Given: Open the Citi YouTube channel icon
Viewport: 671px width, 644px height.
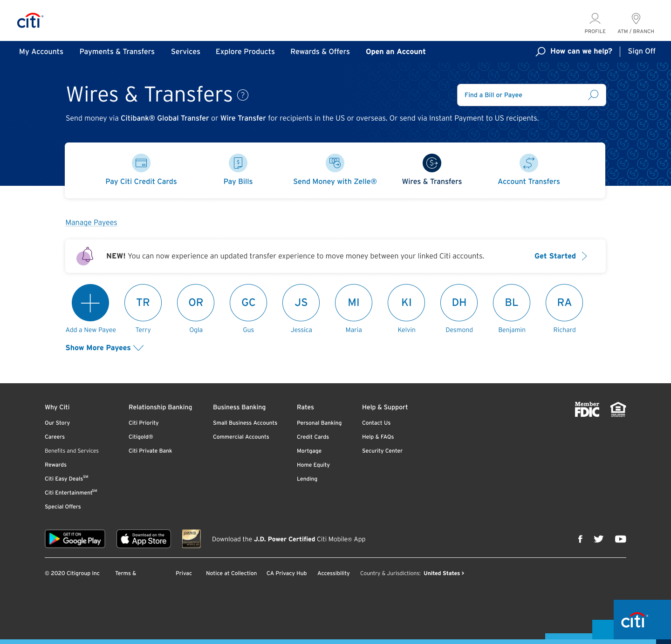Looking at the screenshot, I should pyautogui.click(x=620, y=539).
